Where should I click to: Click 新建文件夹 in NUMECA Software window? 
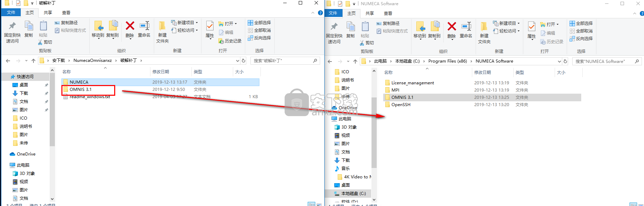tap(484, 33)
